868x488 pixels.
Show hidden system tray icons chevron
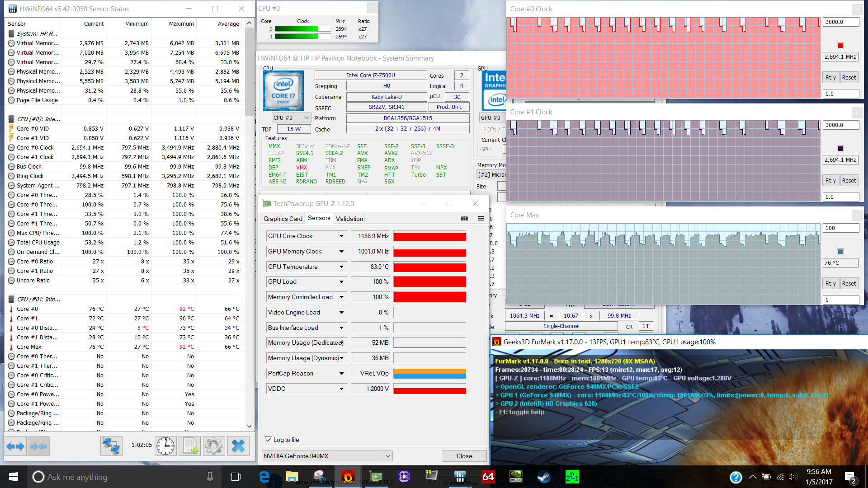753,477
